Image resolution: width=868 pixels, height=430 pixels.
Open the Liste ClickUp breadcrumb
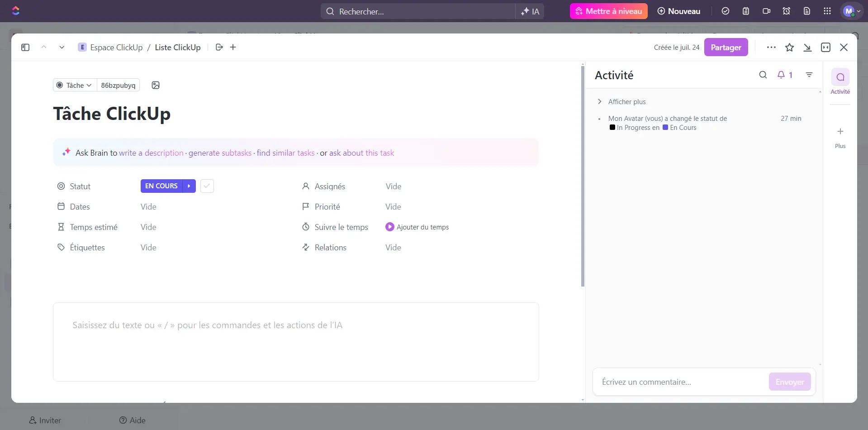178,48
